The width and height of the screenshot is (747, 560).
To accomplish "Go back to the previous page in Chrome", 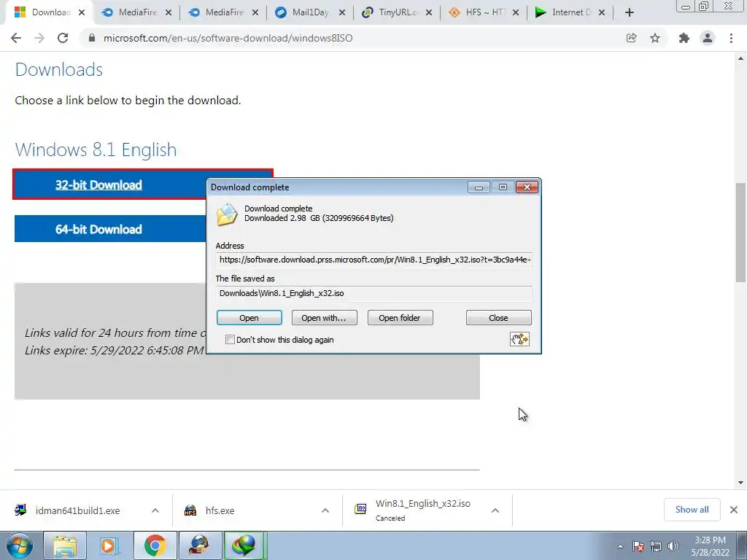I will (x=16, y=38).
